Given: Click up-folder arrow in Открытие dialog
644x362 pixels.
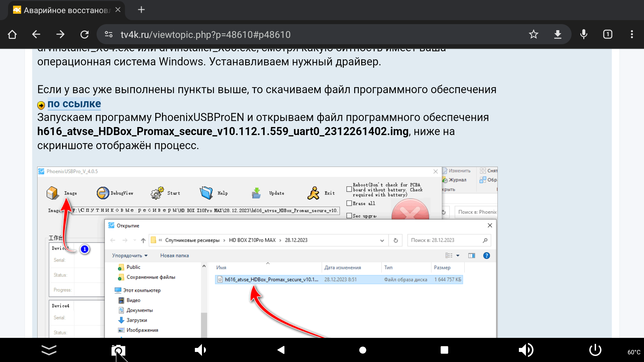Looking at the screenshot, I should [x=143, y=240].
